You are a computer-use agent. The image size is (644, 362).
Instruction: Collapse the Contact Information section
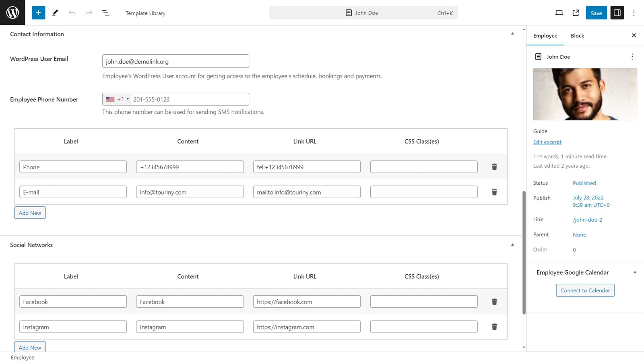click(512, 34)
